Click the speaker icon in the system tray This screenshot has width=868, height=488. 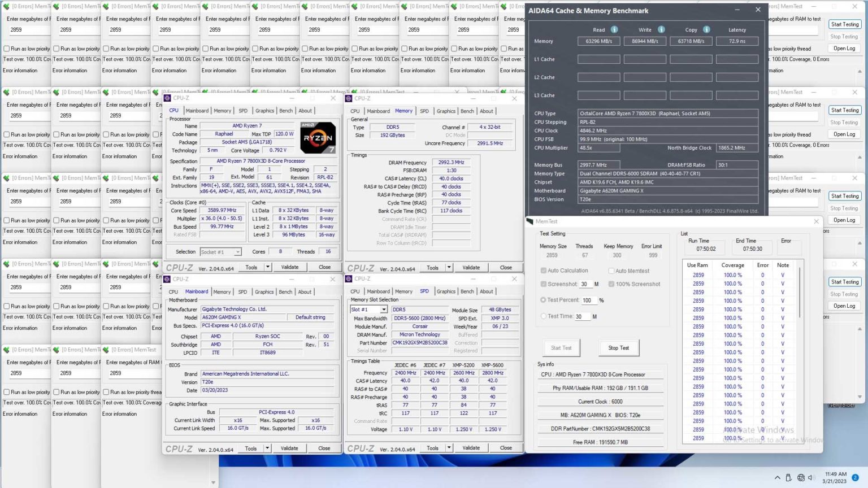coord(810,477)
